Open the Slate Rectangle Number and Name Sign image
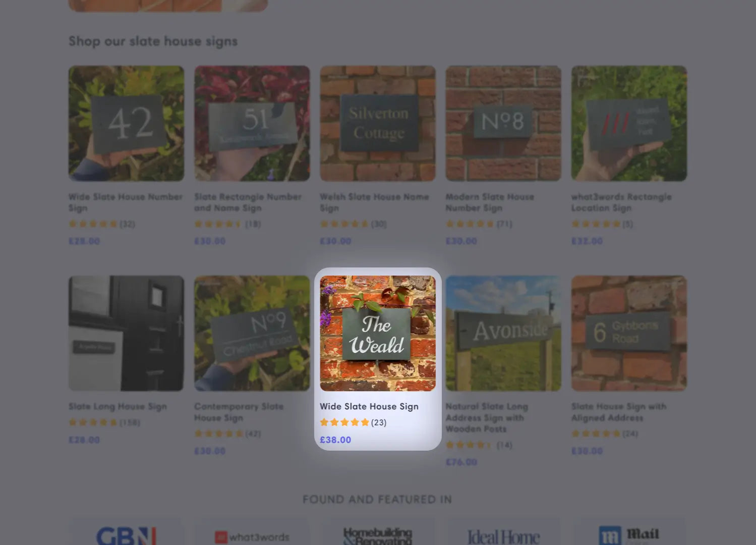The height and width of the screenshot is (545, 756). coord(252,123)
